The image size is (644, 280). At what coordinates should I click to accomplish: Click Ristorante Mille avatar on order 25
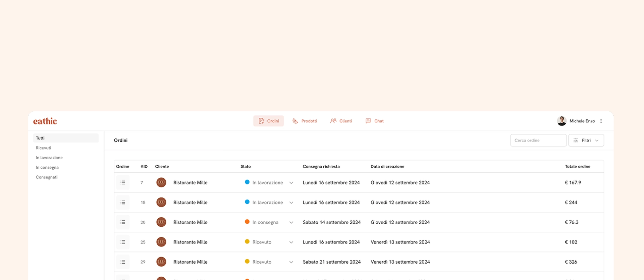161,242
